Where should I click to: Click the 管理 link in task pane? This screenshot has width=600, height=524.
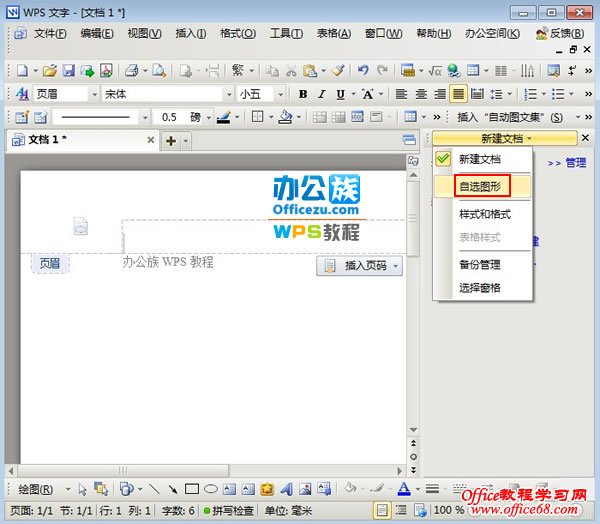coord(575,162)
